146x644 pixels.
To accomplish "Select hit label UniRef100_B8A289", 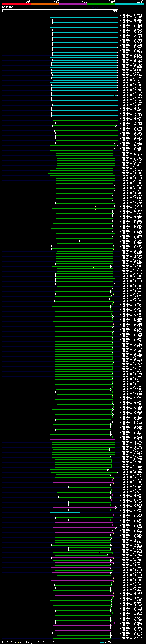I will (x=131, y=241).
